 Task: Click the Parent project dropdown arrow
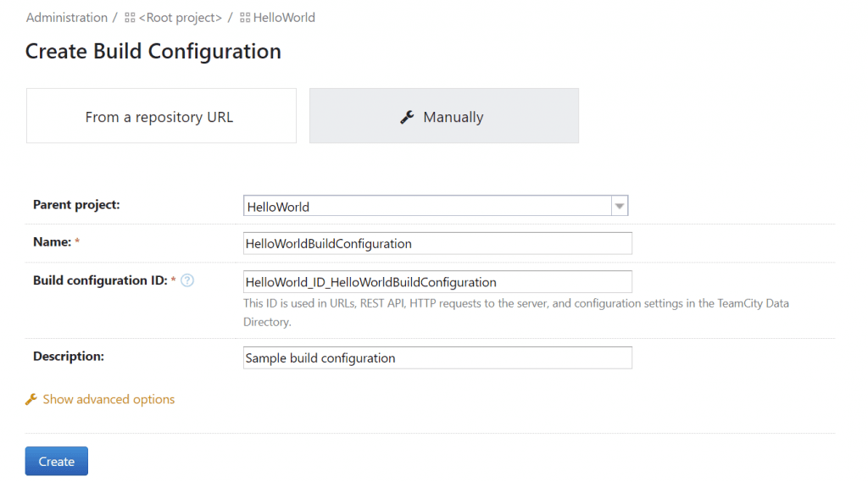[x=619, y=206]
